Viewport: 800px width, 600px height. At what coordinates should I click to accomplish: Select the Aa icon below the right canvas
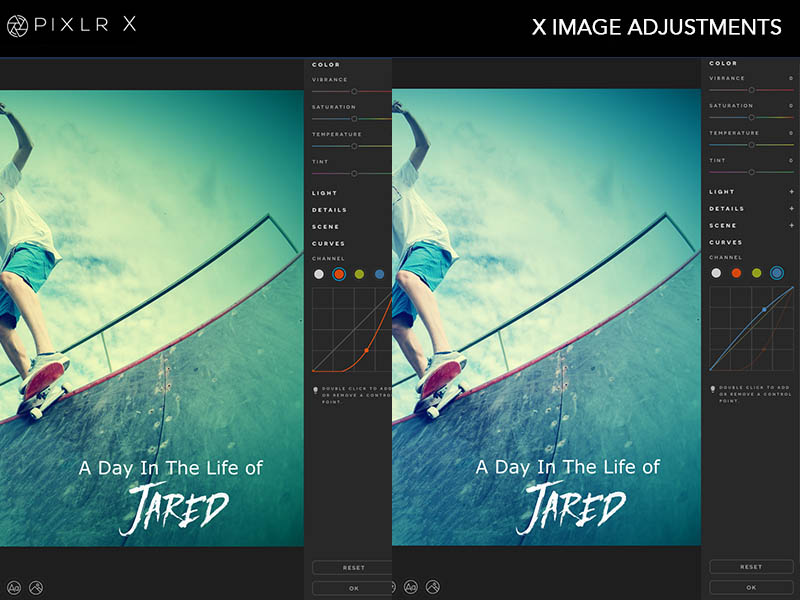click(x=411, y=586)
